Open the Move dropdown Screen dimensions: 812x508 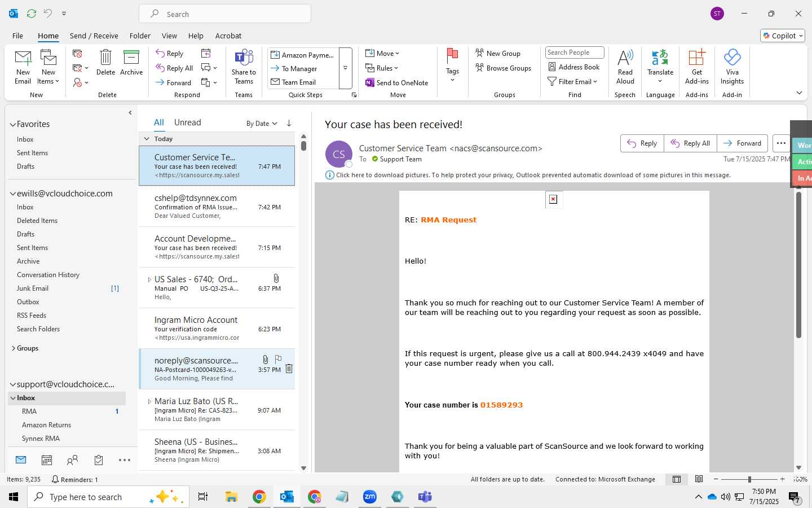[x=382, y=53]
